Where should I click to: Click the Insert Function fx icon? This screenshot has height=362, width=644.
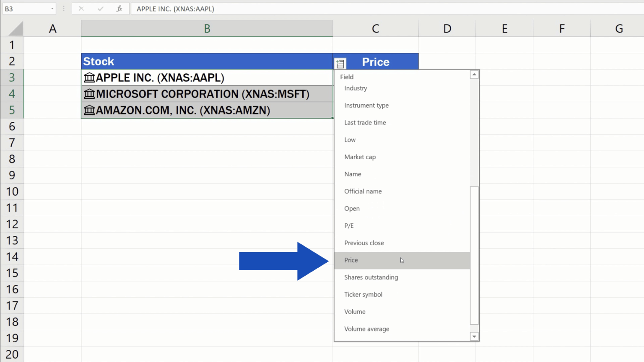pyautogui.click(x=119, y=8)
